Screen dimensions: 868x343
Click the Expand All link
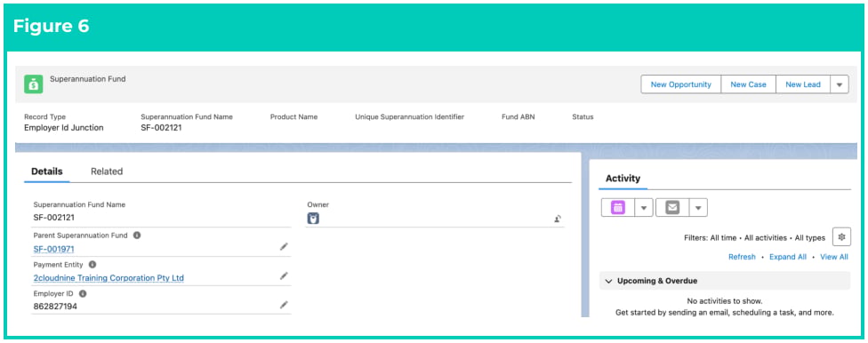788,257
